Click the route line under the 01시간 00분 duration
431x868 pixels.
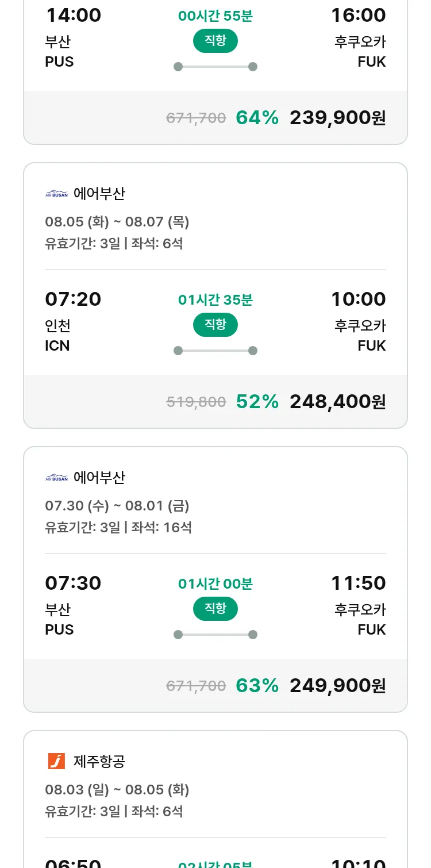[x=215, y=635]
